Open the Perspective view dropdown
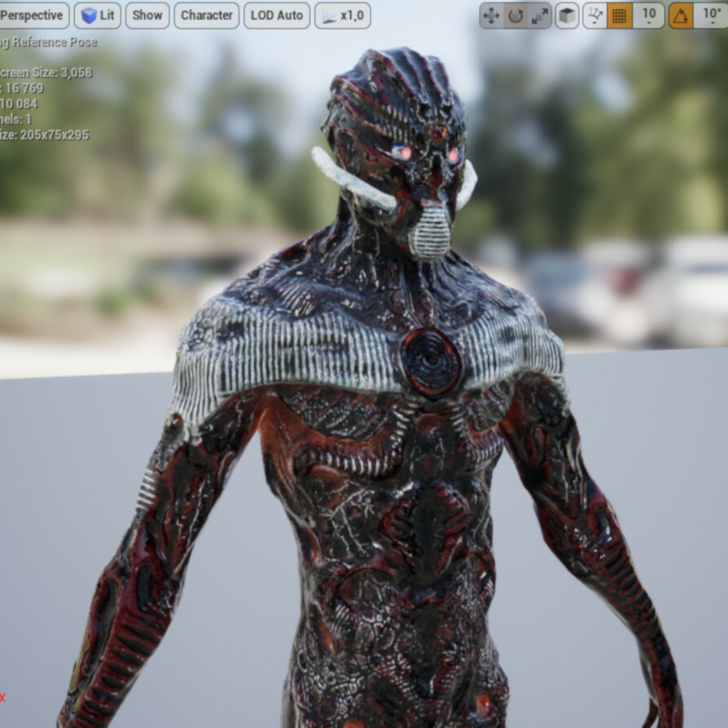 31,14
